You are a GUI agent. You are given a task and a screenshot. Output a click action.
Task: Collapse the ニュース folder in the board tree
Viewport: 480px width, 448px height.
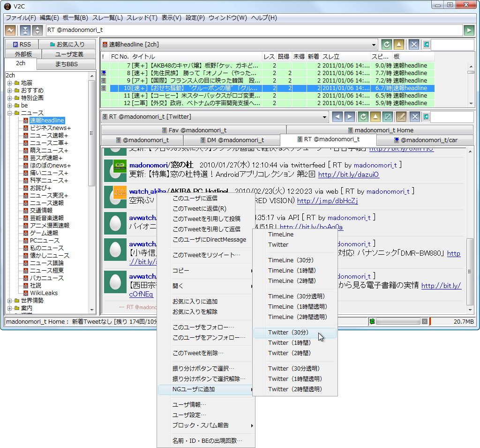click(x=9, y=113)
